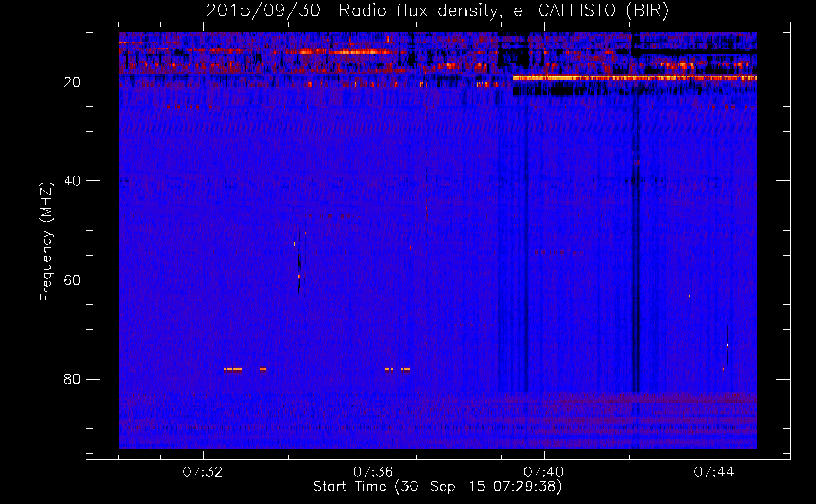This screenshot has width=816, height=504.
Task: Click the "07:36" time tick label
Action: point(373,472)
